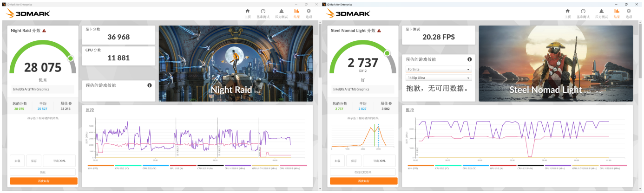Toggle red GPU 负载 legend in Steel Nomad chart
The height and width of the screenshot is (193, 644).
point(503,167)
